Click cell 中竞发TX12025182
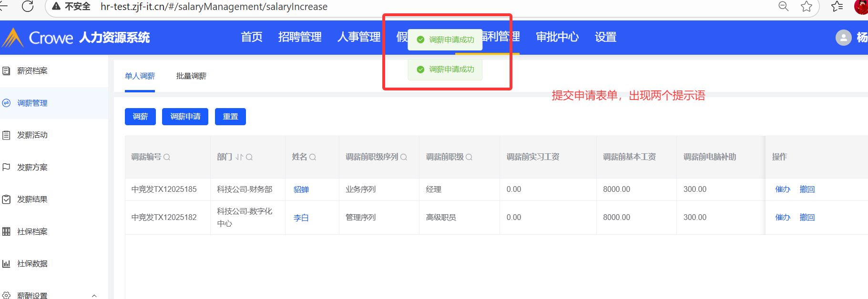868x299 pixels. click(x=164, y=217)
